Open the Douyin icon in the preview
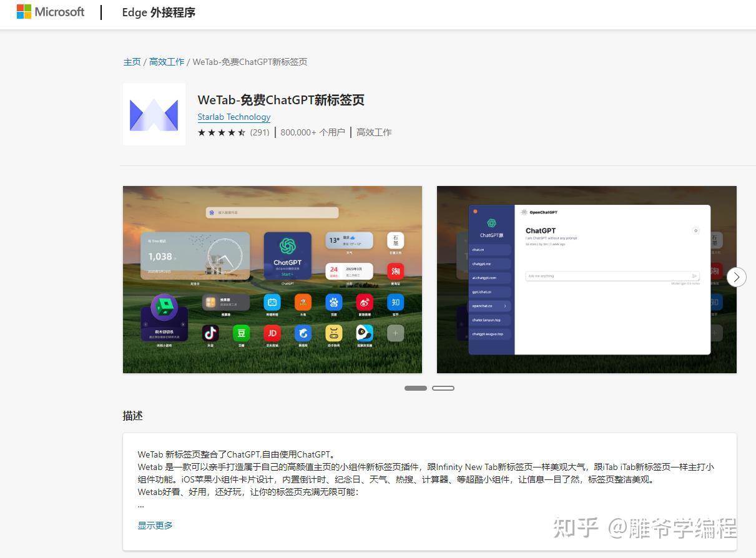The image size is (756, 558). pyautogui.click(x=210, y=333)
